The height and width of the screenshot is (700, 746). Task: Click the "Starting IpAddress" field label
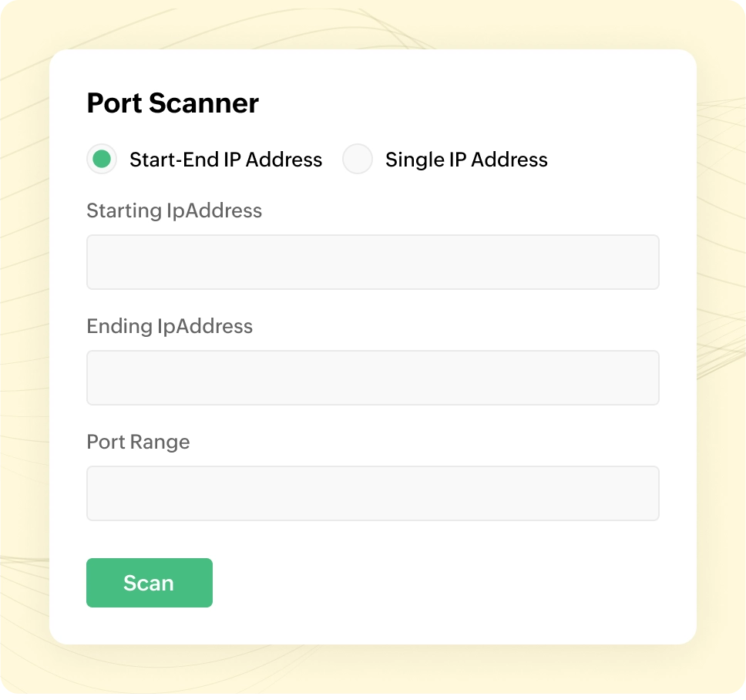174,210
